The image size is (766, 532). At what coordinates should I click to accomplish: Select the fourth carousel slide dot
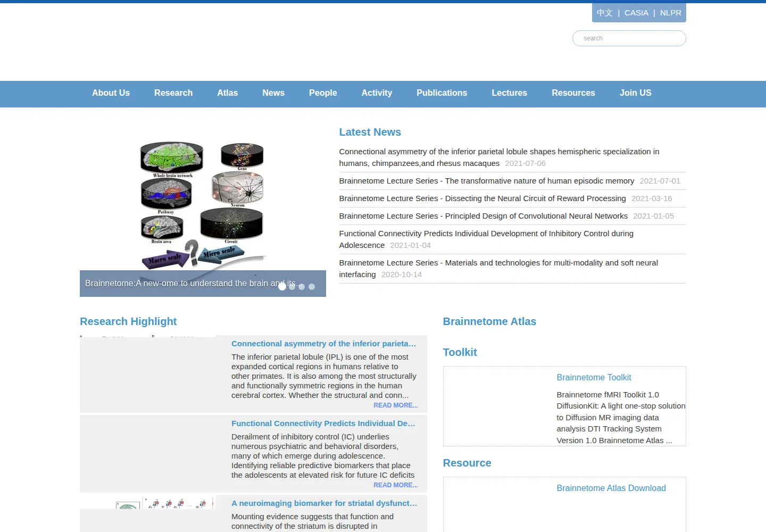pyautogui.click(x=312, y=287)
